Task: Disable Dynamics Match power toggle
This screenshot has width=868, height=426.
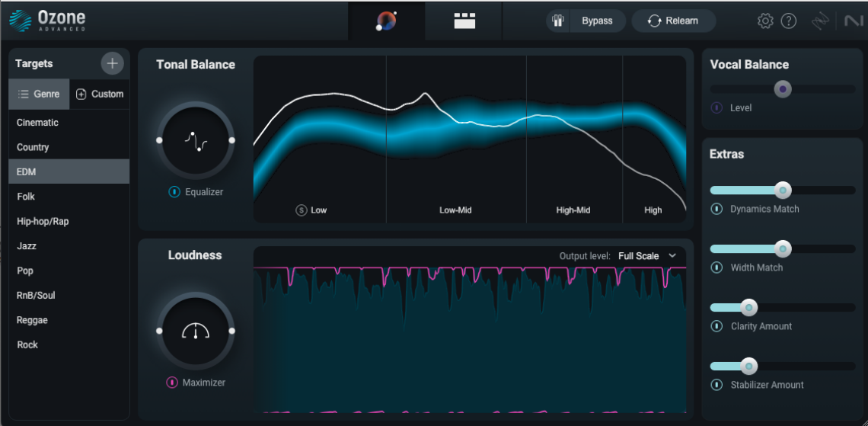Action: 716,209
